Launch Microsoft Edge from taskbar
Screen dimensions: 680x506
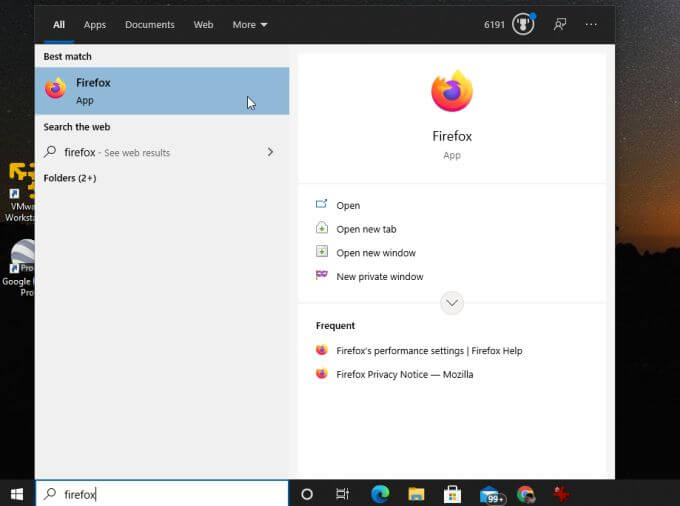[380, 494]
